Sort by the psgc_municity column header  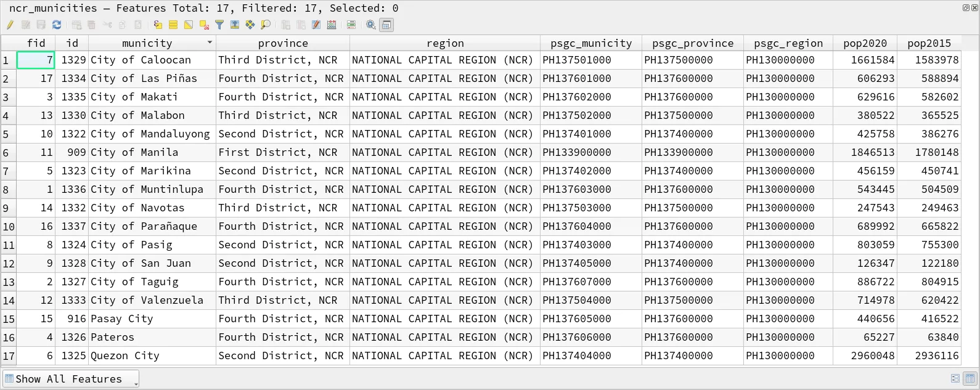[x=591, y=43]
